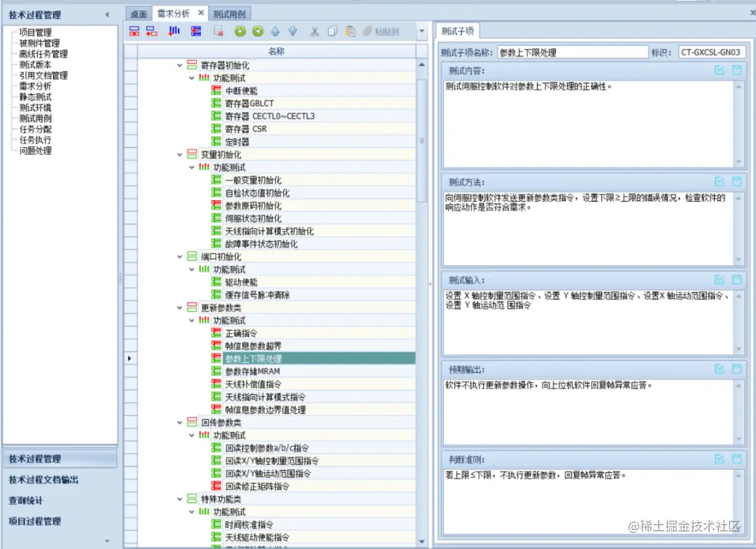This screenshot has width=756, height=549.
Task: Click the green right arrow toolbar icon
Action: [x=258, y=32]
